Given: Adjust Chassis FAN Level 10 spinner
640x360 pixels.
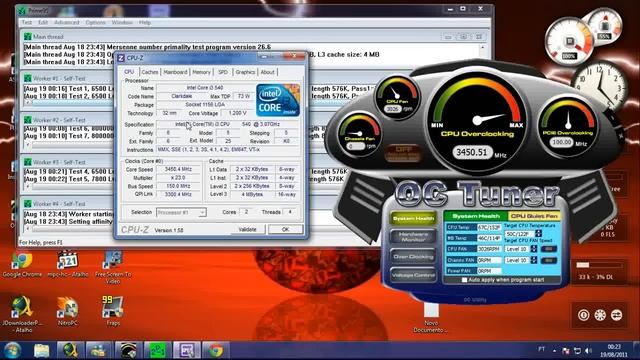Looking at the screenshot, I should coord(533,260).
